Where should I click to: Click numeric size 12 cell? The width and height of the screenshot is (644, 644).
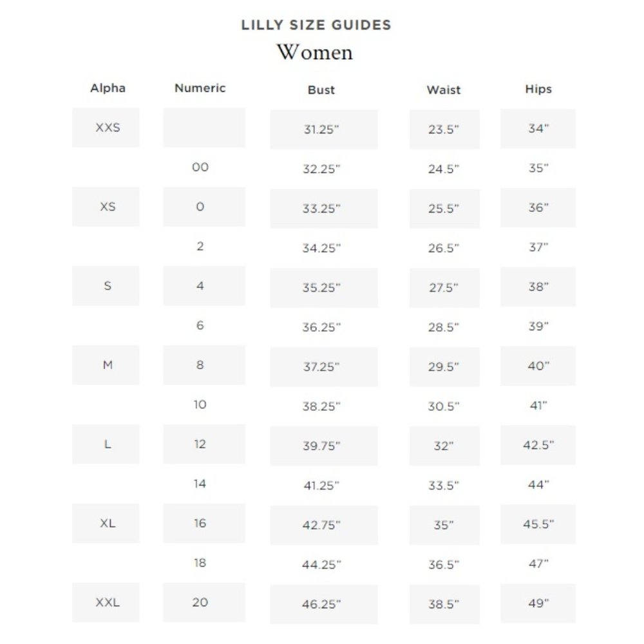click(200, 444)
